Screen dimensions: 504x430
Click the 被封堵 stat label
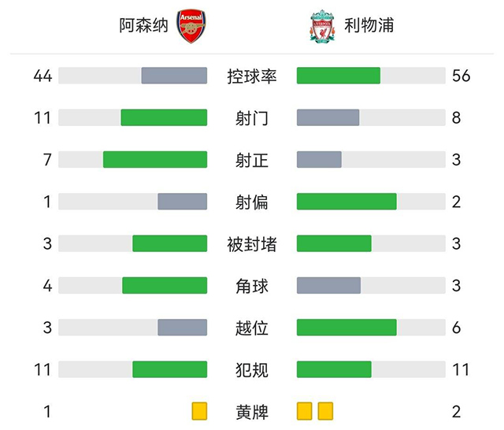[x=252, y=243]
